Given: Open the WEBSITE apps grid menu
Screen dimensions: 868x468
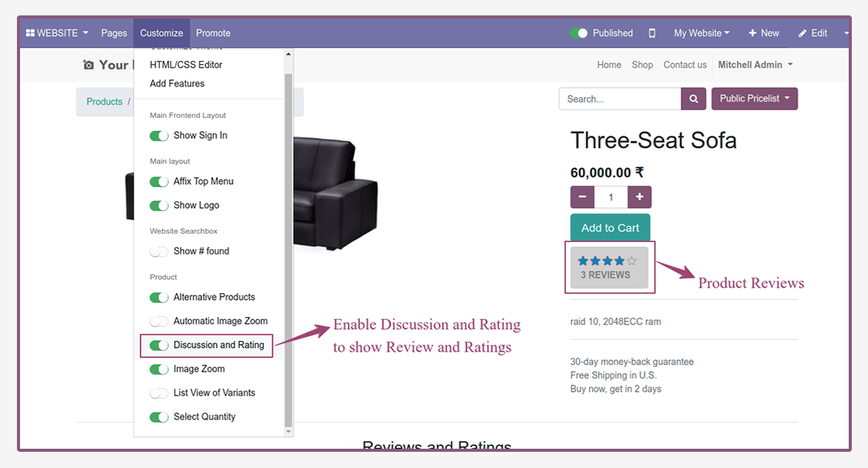Looking at the screenshot, I should point(57,33).
